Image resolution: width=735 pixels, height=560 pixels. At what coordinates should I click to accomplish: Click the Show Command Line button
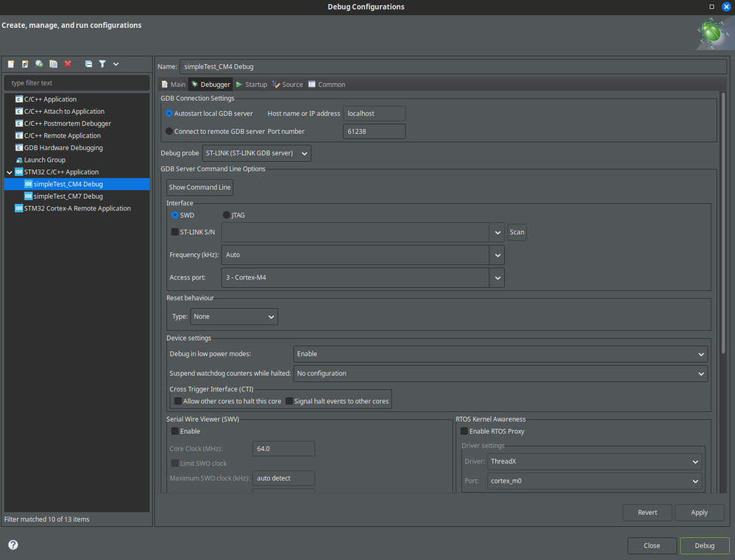[x=199, y=187]
